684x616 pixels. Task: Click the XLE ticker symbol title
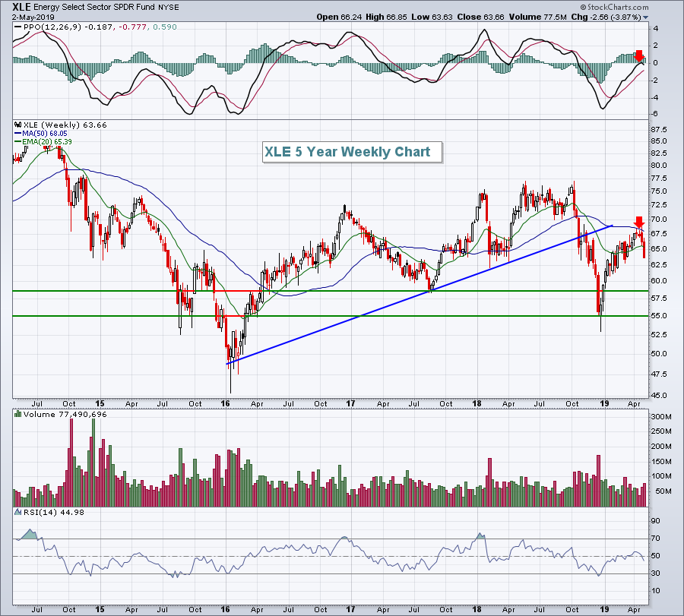(21, 7)
